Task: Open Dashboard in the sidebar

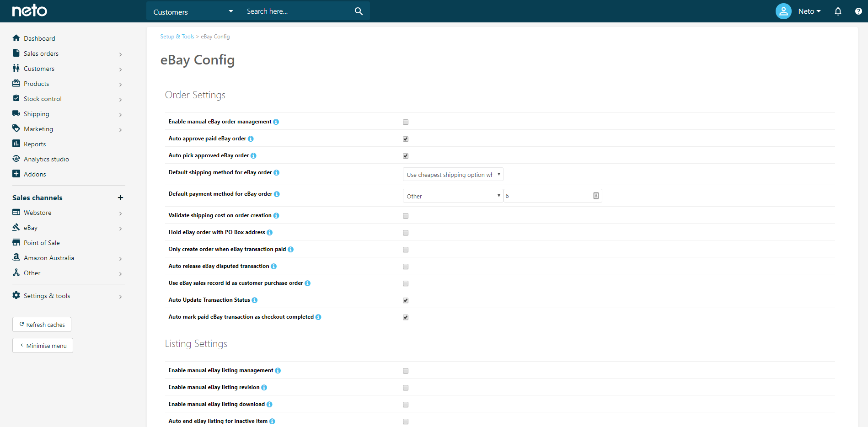Action: coord(39,38)
